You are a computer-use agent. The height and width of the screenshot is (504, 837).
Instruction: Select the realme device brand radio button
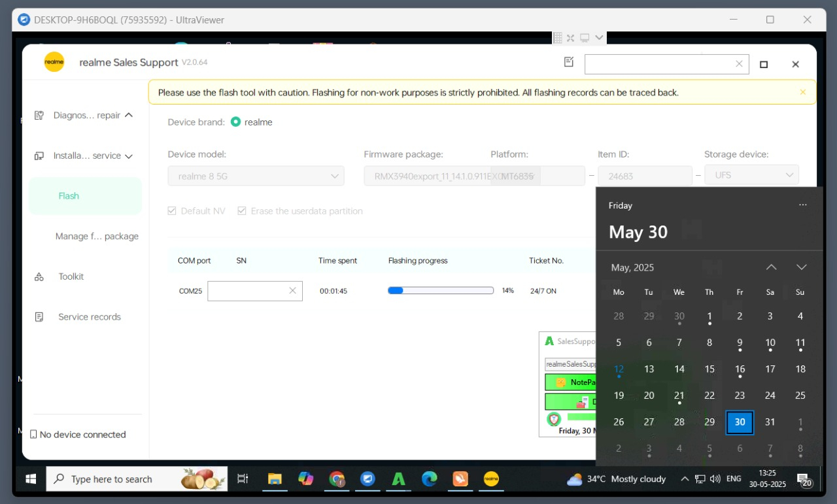point(235,122)
